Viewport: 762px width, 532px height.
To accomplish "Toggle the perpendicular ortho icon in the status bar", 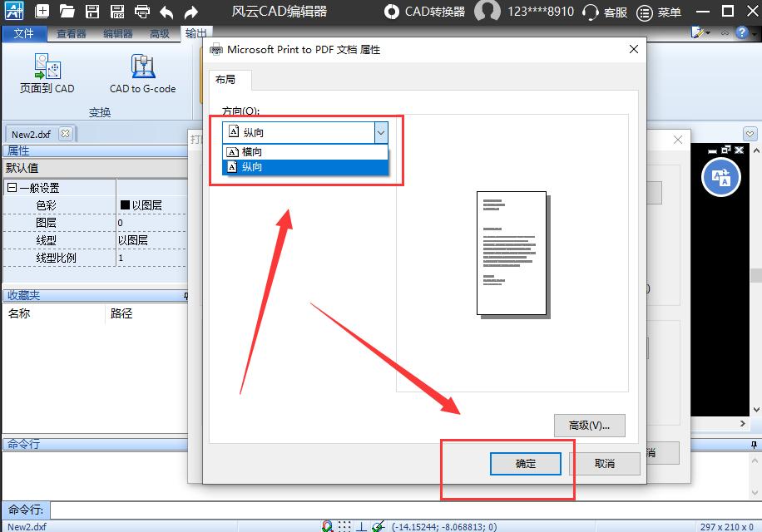I will [x=361, y=526].
